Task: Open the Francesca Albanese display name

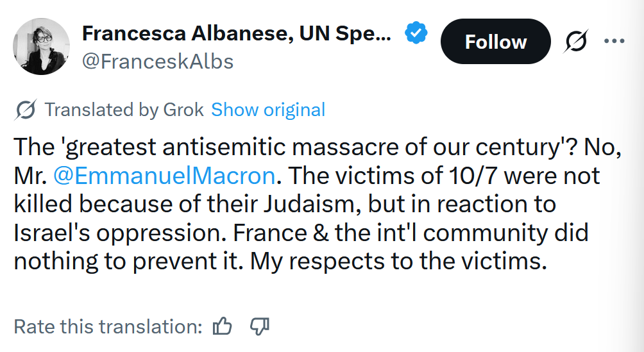Action: 236,33
